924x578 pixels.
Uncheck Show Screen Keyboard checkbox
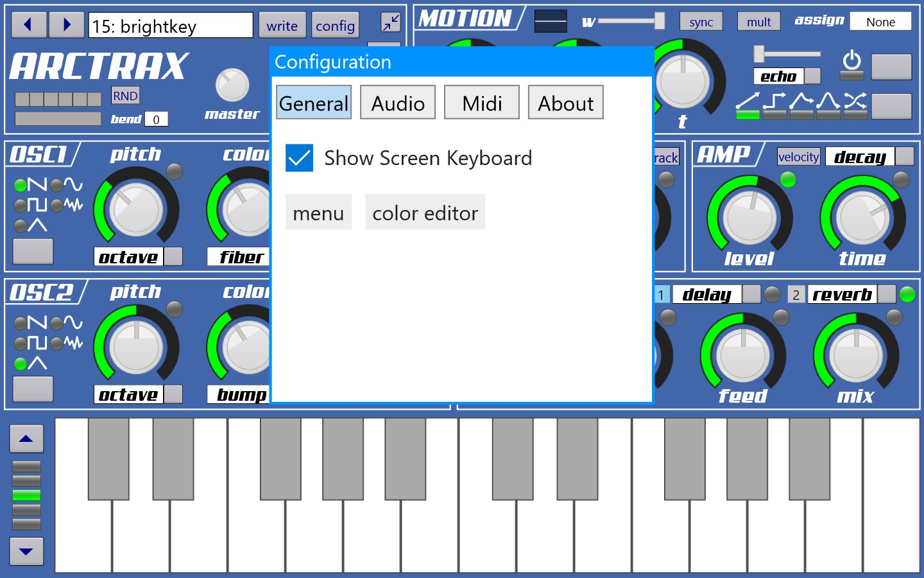pyautogui.click(x=299, y=158)
